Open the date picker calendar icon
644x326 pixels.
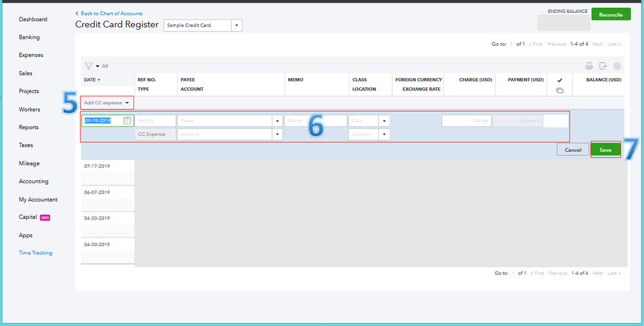pyautogui.click(x=128, y=121)
